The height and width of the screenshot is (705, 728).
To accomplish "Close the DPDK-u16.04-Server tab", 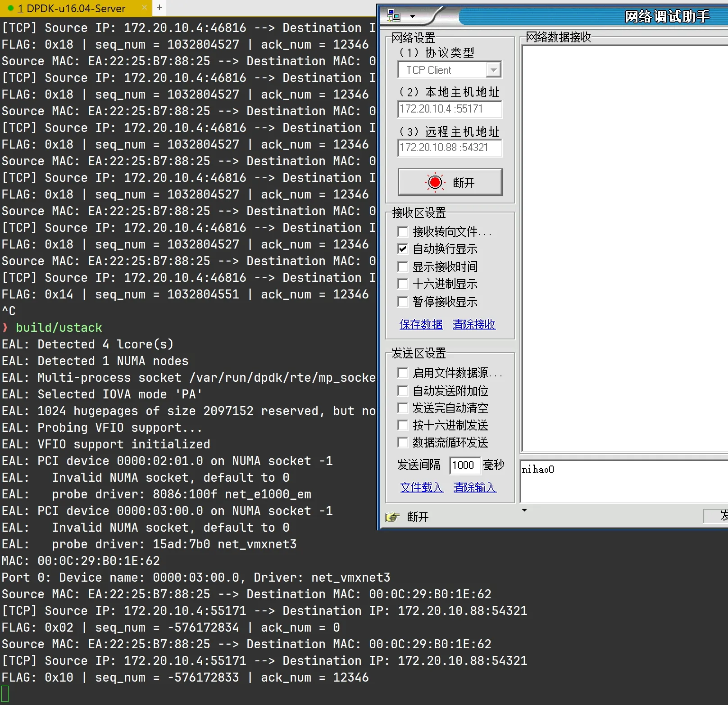I will pyautogui.click(x=144, y=8).
